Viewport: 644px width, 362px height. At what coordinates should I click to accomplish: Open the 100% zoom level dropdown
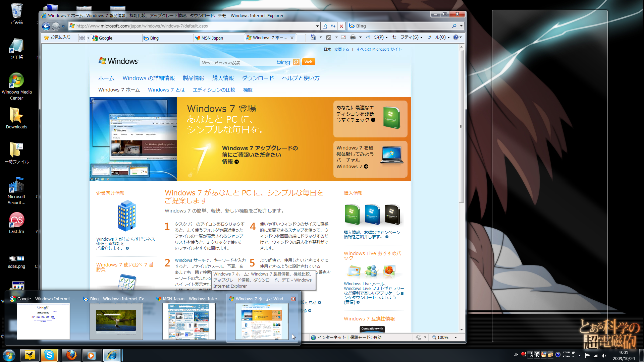[455, 338]
